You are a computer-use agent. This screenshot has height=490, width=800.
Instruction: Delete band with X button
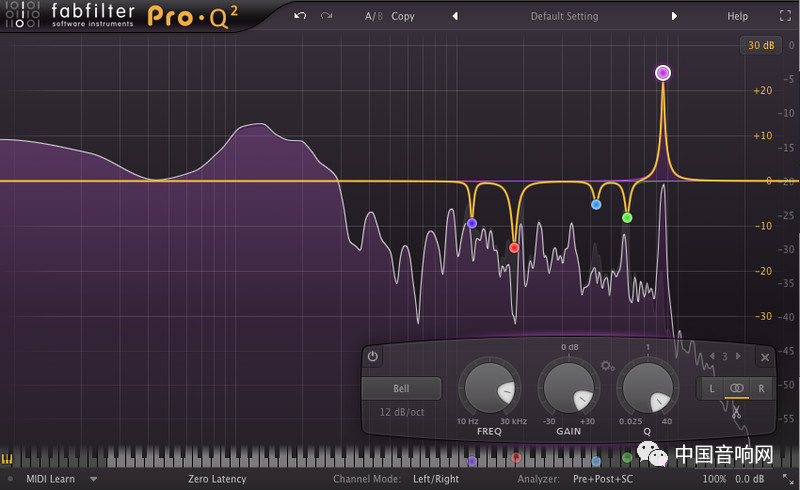[x=765, y=357]
